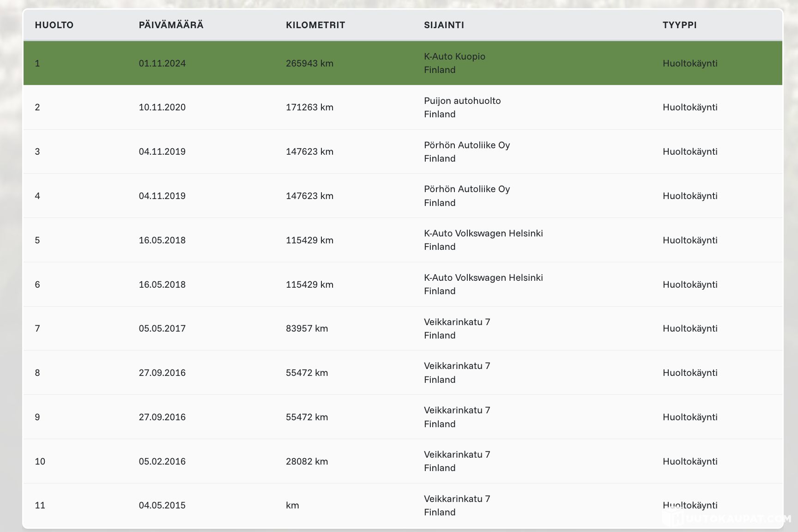Click the 265943 km mileage value
Image resolution: width=798 pixels, height=532 pixels.
(x=309, y=63)
